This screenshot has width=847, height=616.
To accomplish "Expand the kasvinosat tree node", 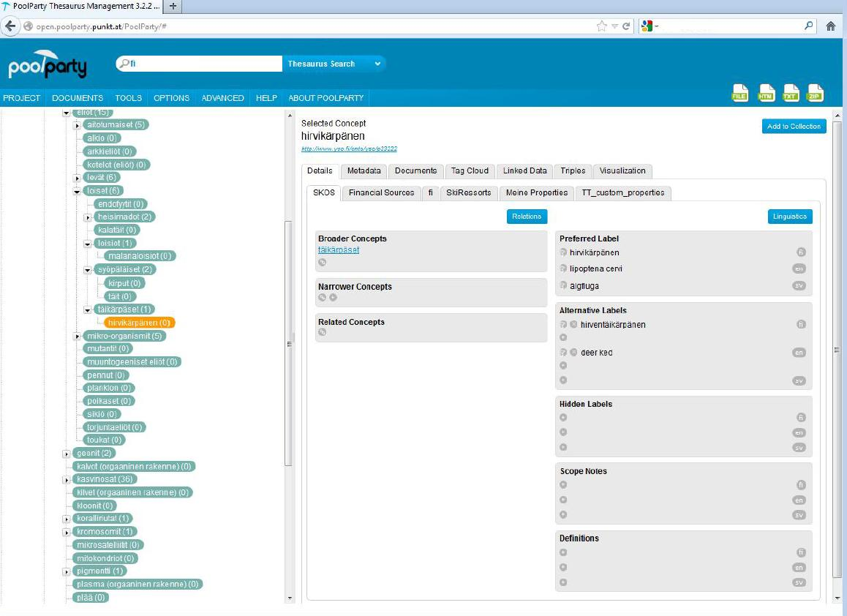I will tap(67, 480).
